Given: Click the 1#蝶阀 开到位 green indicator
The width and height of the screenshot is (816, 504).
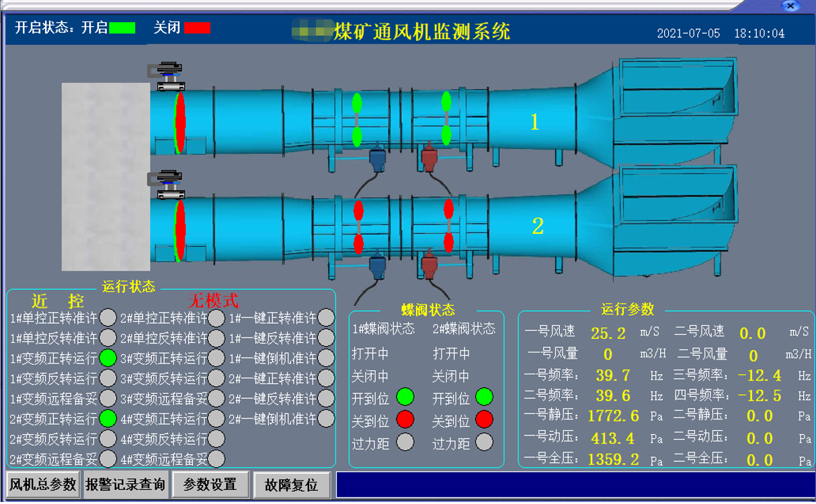Looking at the screenshot, I should point(405,396).
